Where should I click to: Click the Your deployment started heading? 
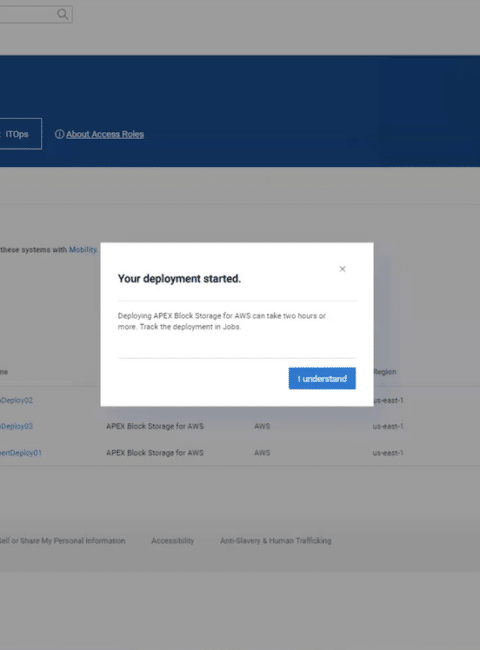(179, 279)
